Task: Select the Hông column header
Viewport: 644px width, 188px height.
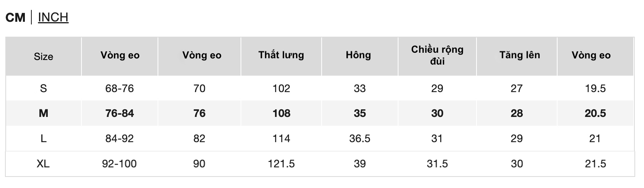Action: [x=358, y=55]
